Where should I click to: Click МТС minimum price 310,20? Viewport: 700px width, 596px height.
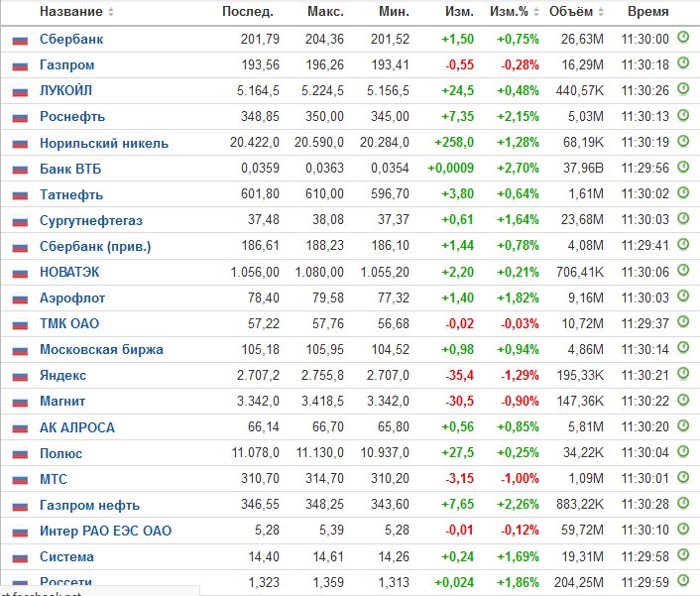point(390,479)
